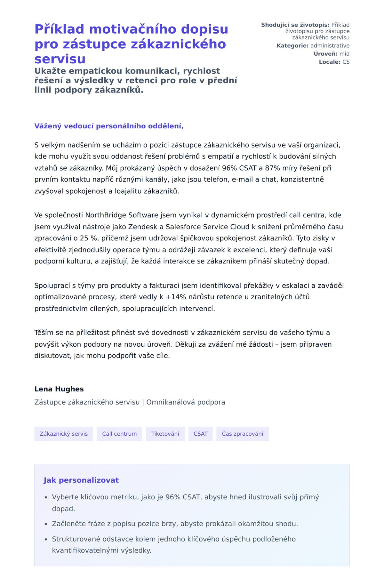Image resolution: width=384 pixels, height=588 pixels.
Task: Click the "Jak personalizovat" heading
Action: coord(81,480)
